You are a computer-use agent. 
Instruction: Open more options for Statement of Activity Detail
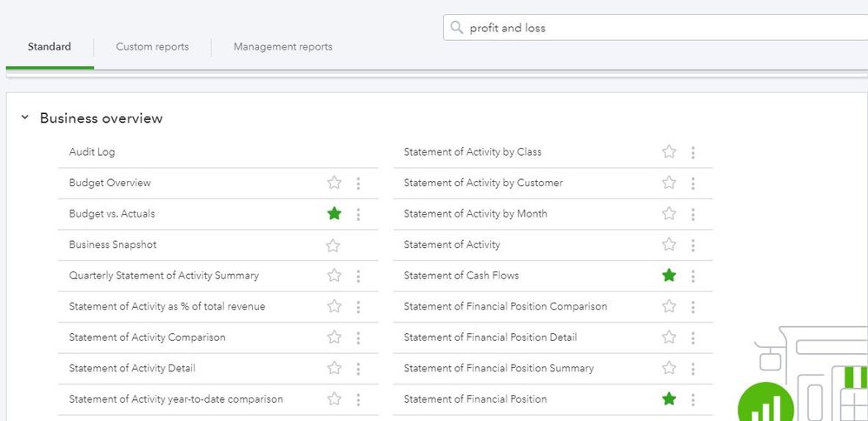(x=358, y=369)
